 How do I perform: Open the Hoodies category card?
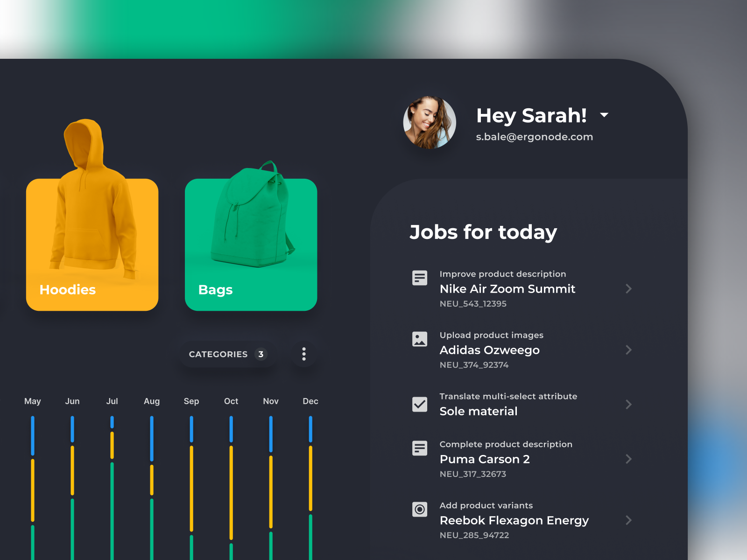click(x=92, y=245)
